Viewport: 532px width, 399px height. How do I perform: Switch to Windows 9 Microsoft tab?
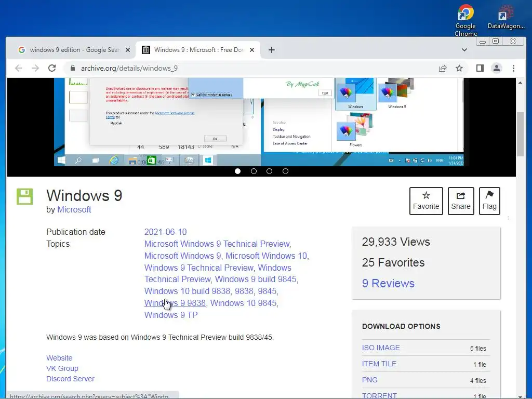click(198, 50)
